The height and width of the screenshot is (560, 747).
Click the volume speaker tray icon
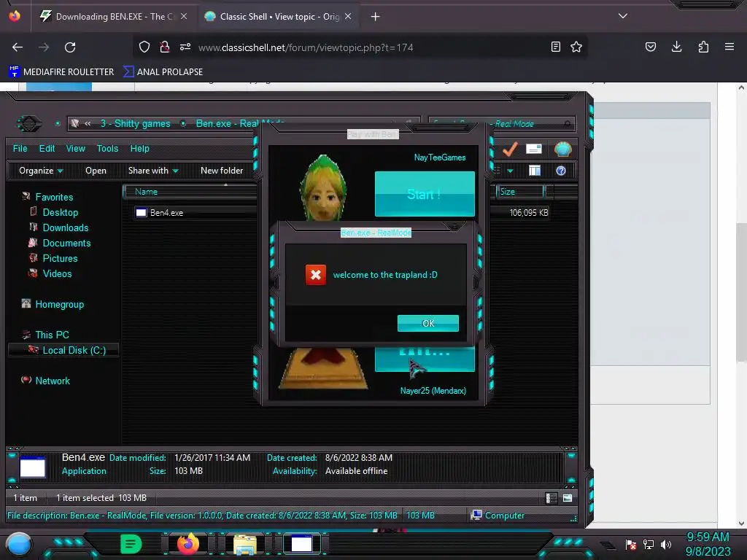click(x=666, y=545)
